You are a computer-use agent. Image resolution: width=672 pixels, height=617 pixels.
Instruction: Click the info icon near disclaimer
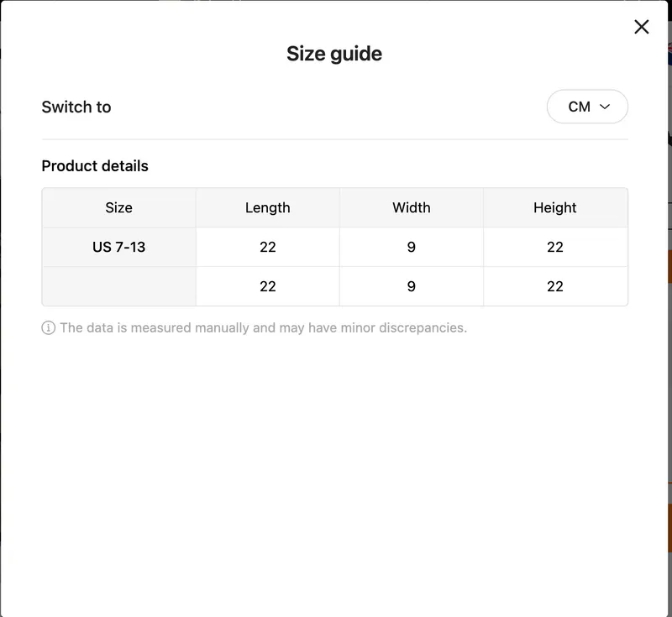(x=48, y=328)
